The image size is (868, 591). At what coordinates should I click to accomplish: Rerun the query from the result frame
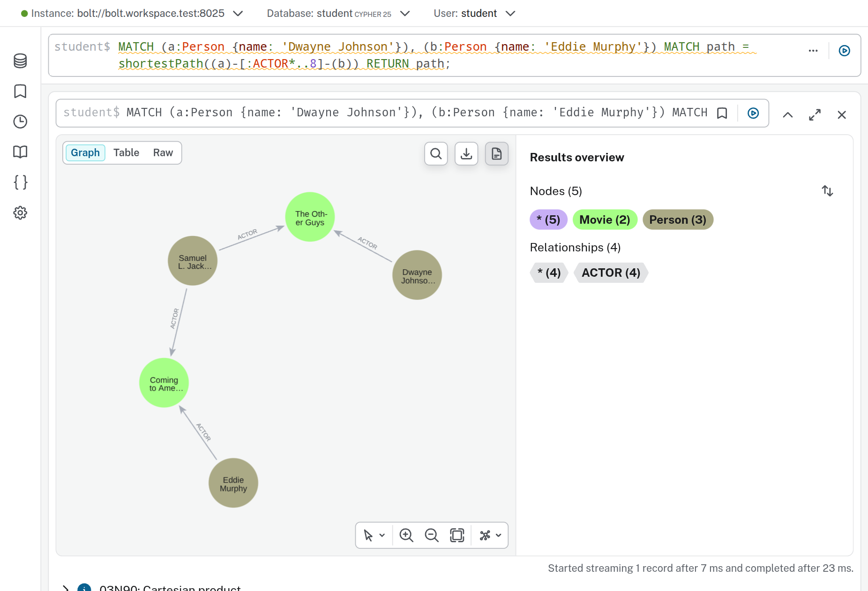click(x=753, y=113)
